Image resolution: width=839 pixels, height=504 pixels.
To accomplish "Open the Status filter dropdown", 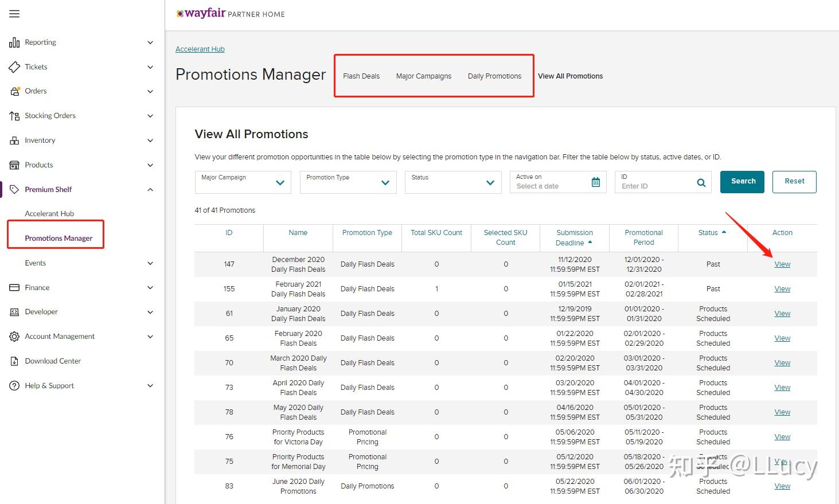I will [x=452, y=182].
